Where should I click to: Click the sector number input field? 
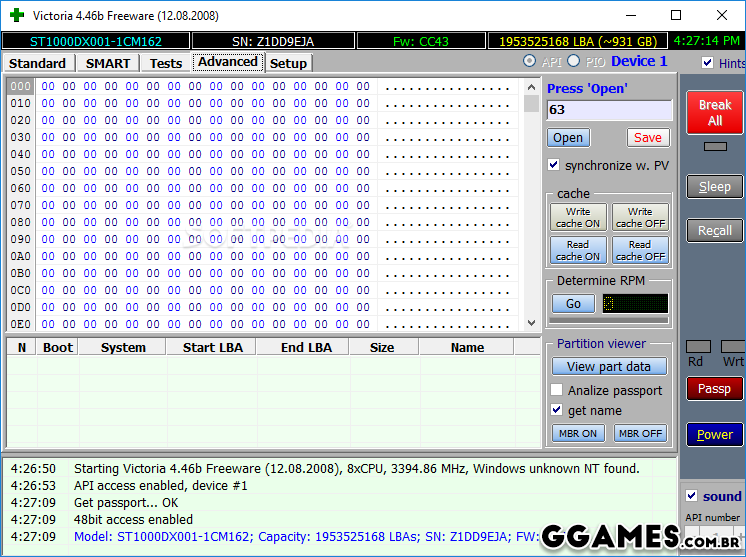click(609, 110)
